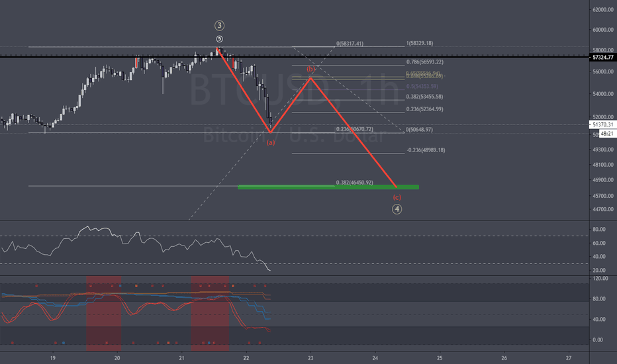Select the green support zone rectangle
Image resolution: width=617 pixels, height=364 pixels.
[328, 187]
